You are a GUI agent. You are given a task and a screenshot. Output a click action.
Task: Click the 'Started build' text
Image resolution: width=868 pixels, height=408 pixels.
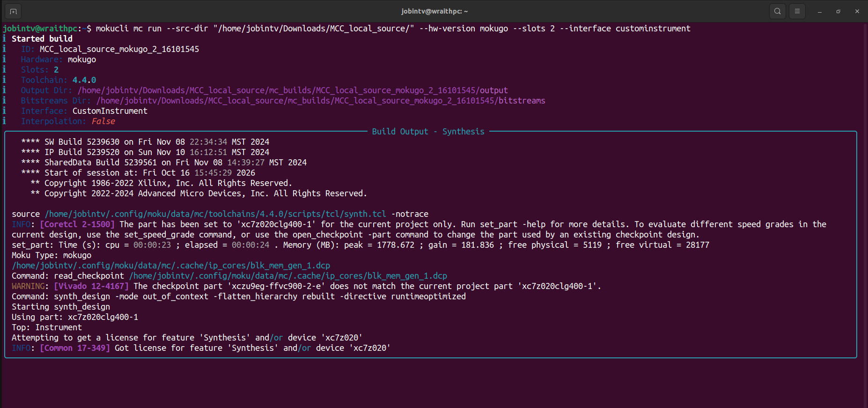click(42, 39)
